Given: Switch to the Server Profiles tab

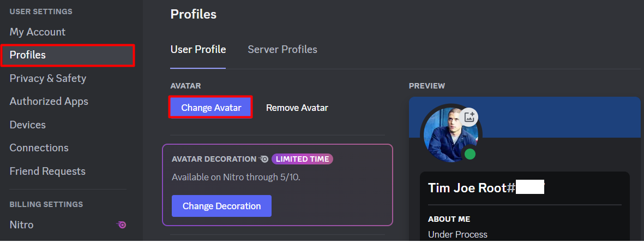Looking at the screenshot, I should point(282,50).
